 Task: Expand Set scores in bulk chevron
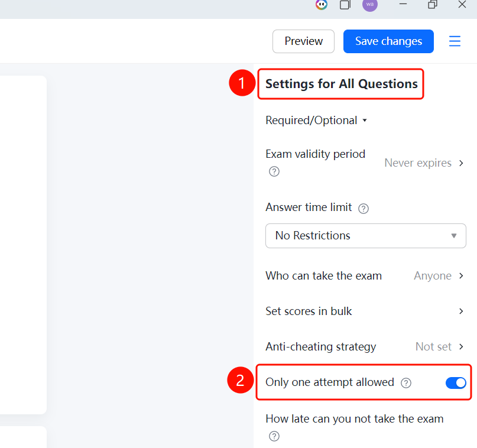pyautogui.click(x=462, y=311)
